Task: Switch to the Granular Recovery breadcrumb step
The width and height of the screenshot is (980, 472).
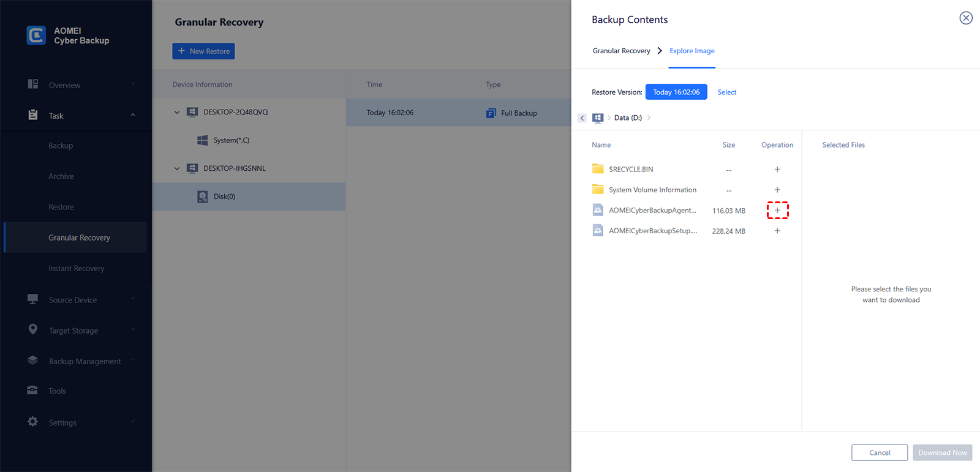Action: coord(621,51)
